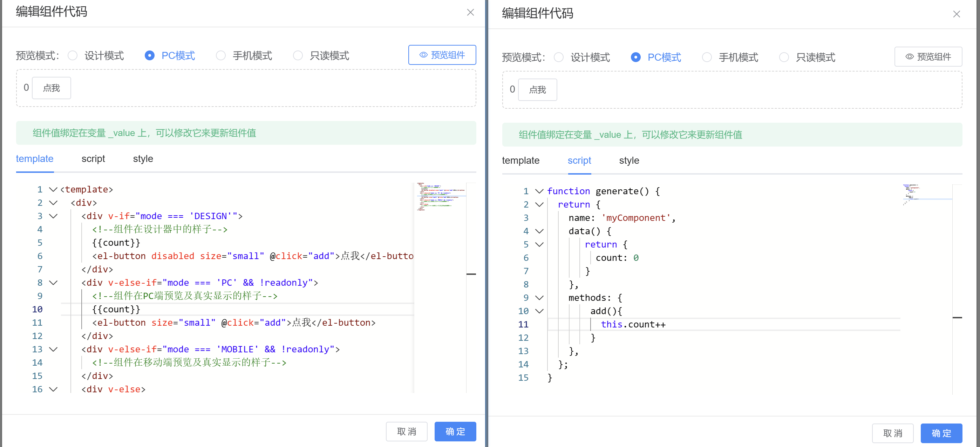Close the left edit component code dialog
Viewport: 980px width, 447px height.
pyautogui.click(x=470, y=12)
